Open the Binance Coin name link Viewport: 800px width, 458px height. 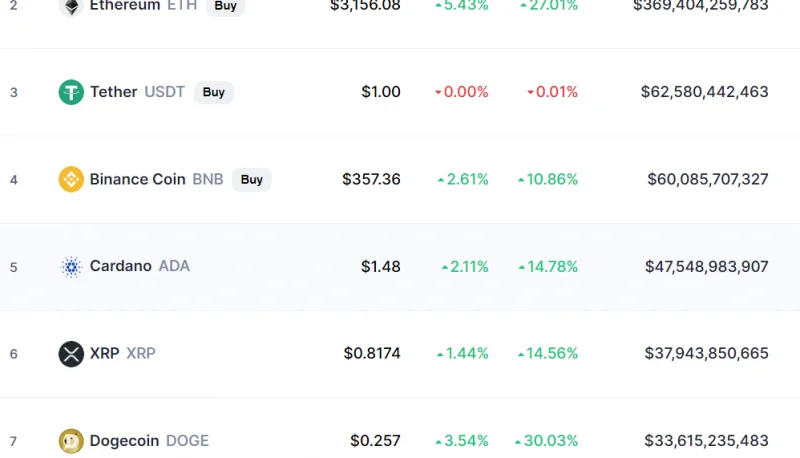(x=137, y=180)
